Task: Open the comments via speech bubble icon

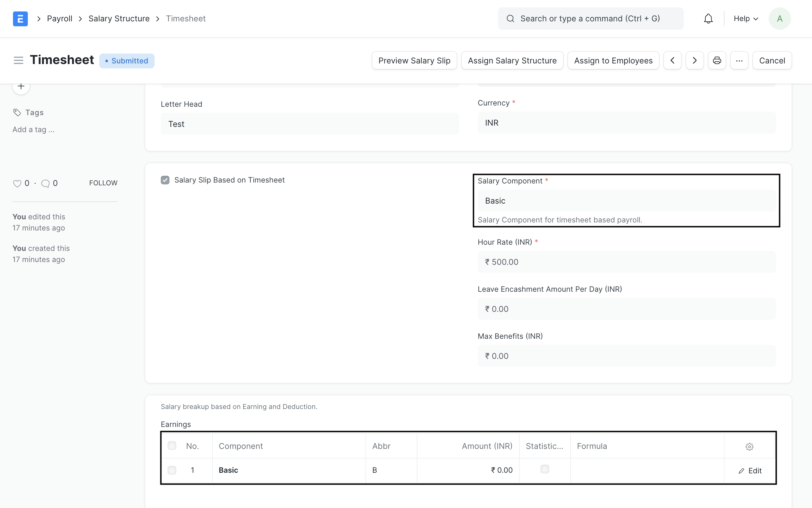Action: (x=45, y=183)
